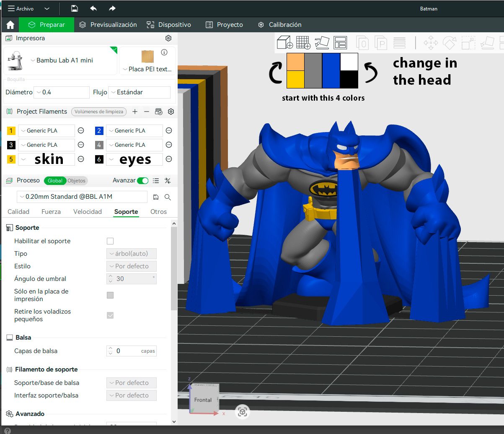Open the Archivo menu

tap(21, 9)
